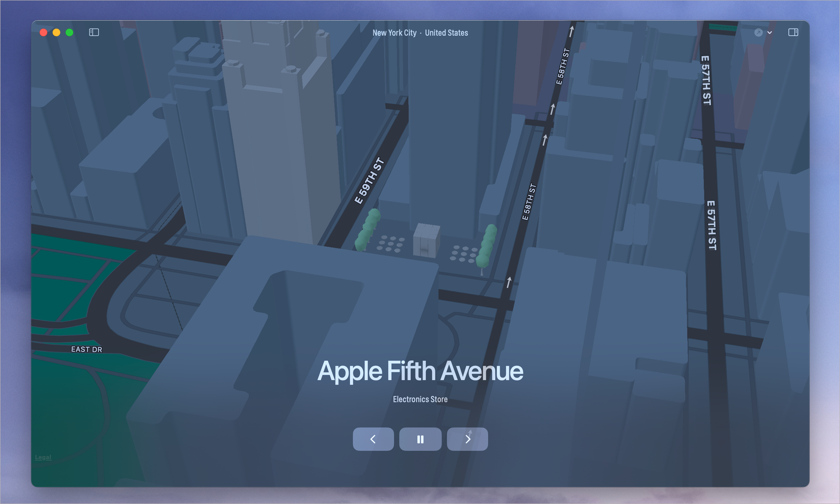Click the Apple Fifth Avenue heading
This screenshot has width=840, height=504.
click(420, 371)
